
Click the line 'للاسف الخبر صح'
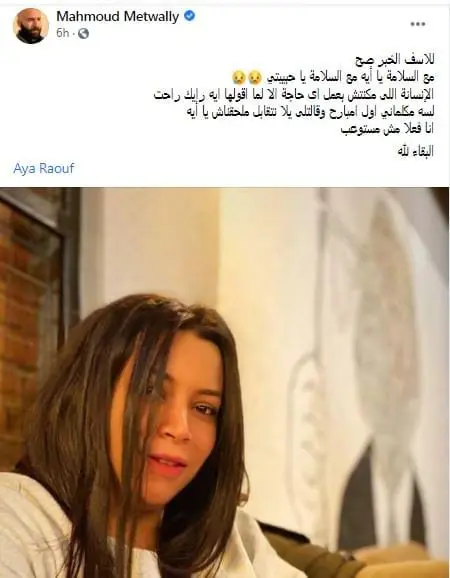[394, 59]
